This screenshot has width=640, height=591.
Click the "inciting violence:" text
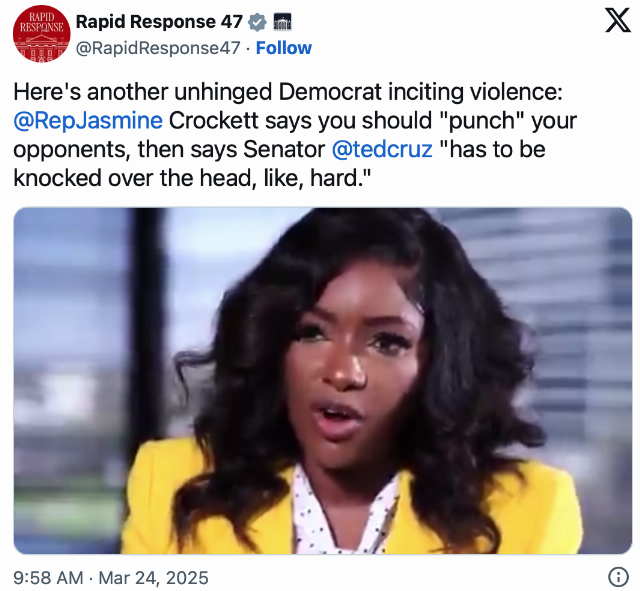coord(475,92)
